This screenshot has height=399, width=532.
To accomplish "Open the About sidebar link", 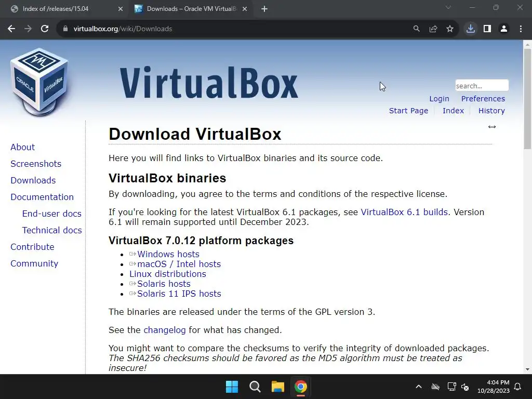I will pos(23,147).
